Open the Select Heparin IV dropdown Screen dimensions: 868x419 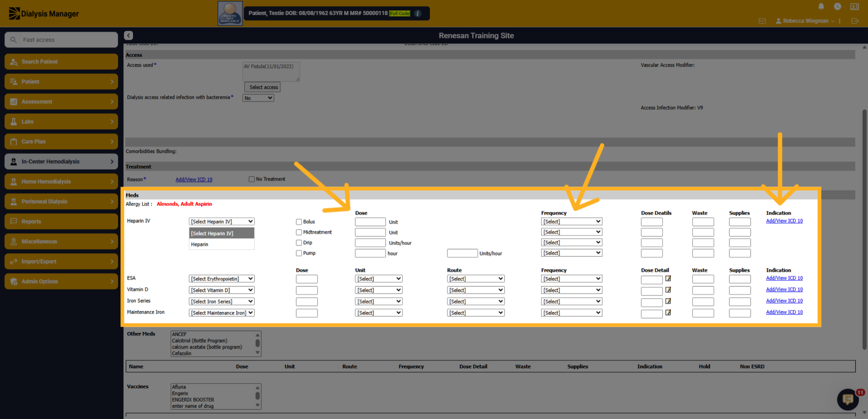tap(221, 222)
